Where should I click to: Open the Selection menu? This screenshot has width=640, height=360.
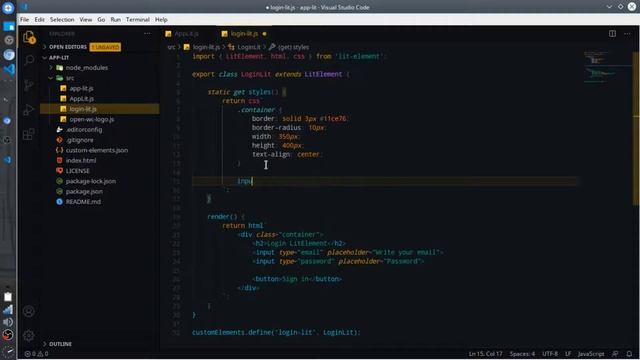[x=62, y=20]
